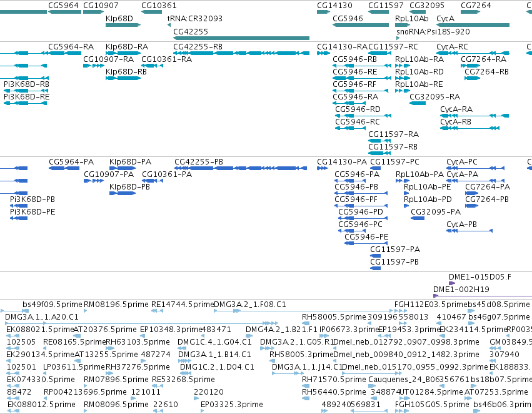Open the CG14130 gene label

tap(334, 6)
